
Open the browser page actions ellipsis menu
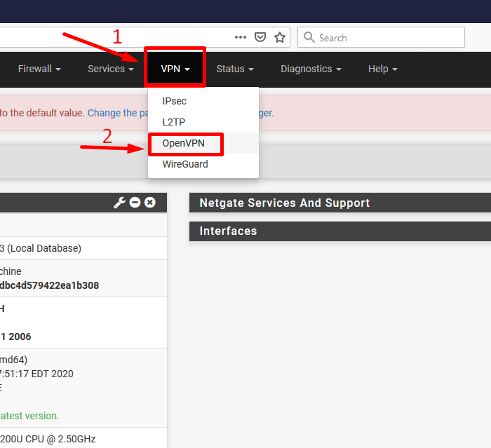coord(240,37)
